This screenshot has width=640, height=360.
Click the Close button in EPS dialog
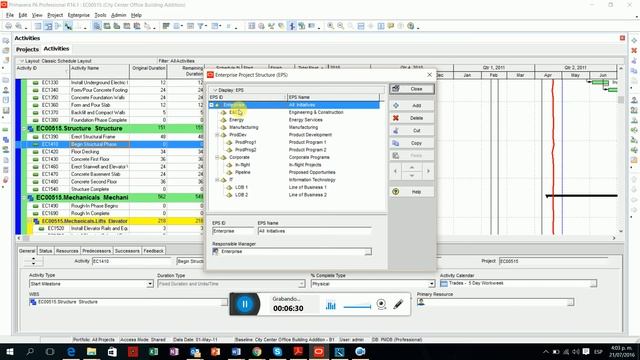pos(412,89)
